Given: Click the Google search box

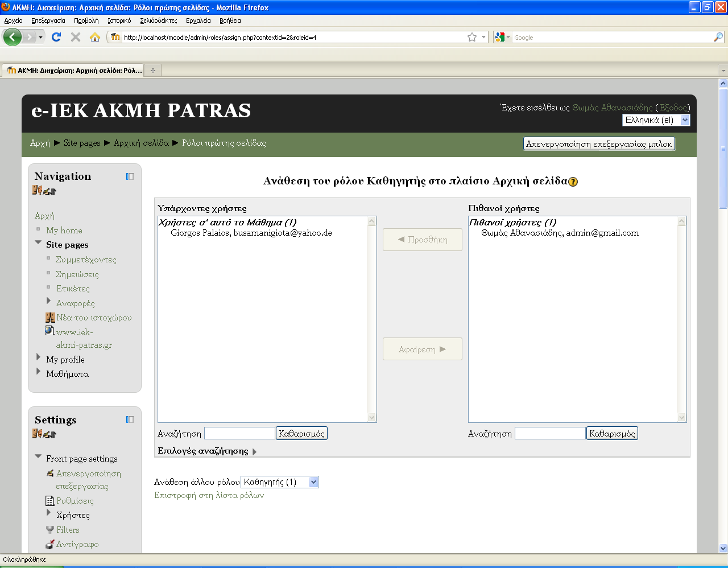Looking at the screenshot, I should [612, 37].
